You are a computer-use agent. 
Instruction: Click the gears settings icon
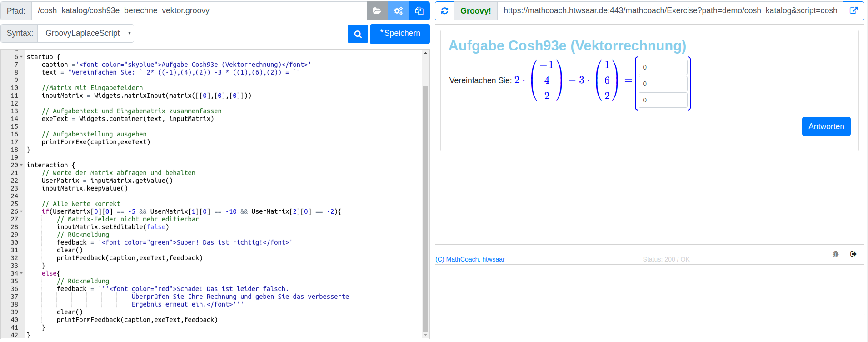tap(398, 11)
